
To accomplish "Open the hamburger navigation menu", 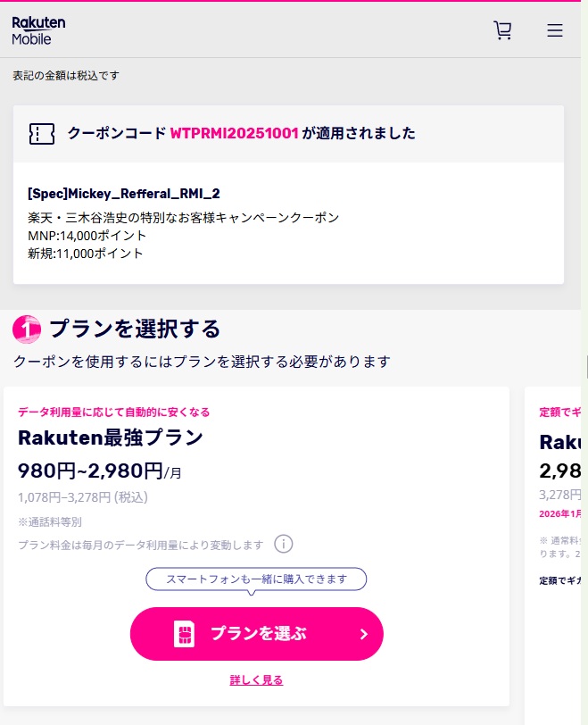I will (x=555, y=30).
